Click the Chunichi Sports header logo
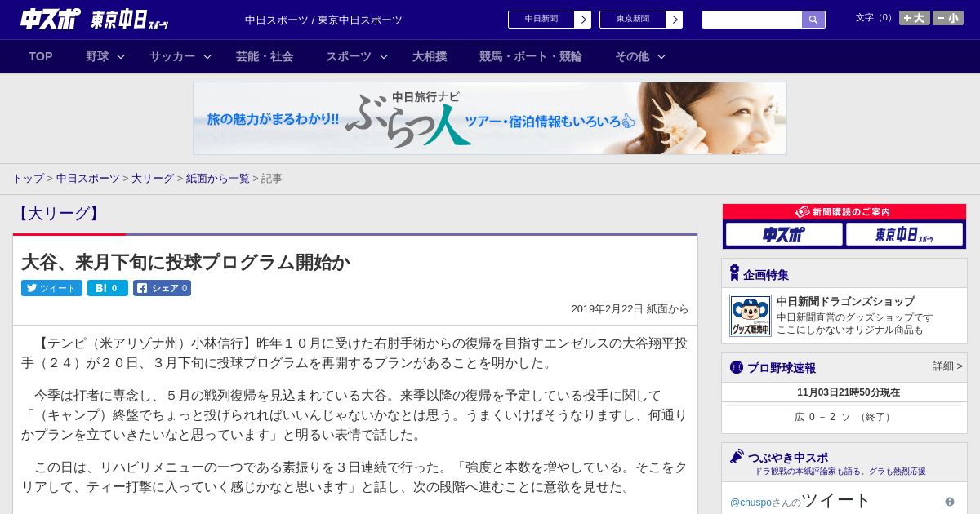Screen dimensions: 980x514 pos(51,19)
